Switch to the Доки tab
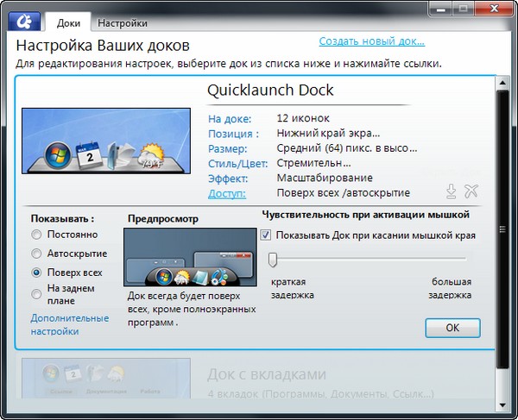This screenshot has height=420, width=518. tap(68, 23)
